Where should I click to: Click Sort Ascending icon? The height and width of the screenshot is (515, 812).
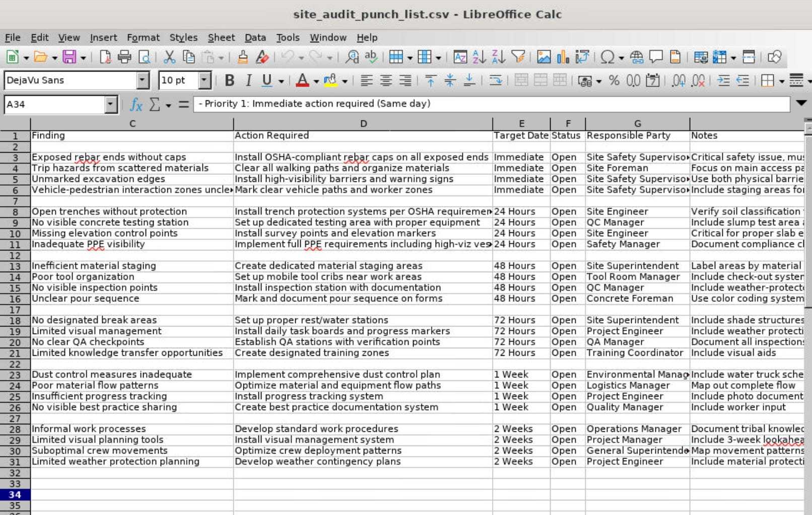tap(479, 57)
